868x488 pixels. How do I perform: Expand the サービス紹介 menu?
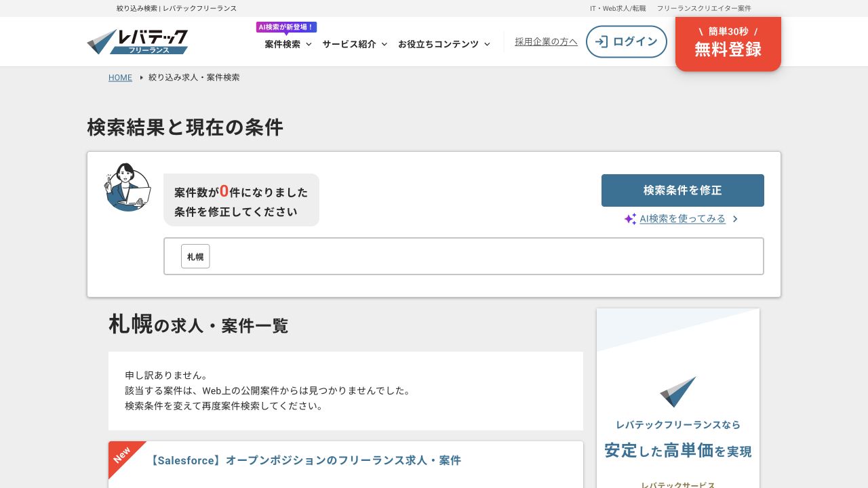click(355, 44)
